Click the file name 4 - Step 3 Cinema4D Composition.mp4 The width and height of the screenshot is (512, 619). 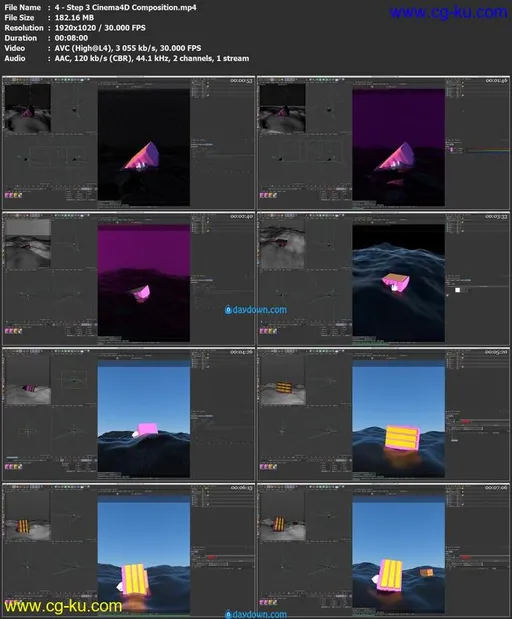click(126, 8)
